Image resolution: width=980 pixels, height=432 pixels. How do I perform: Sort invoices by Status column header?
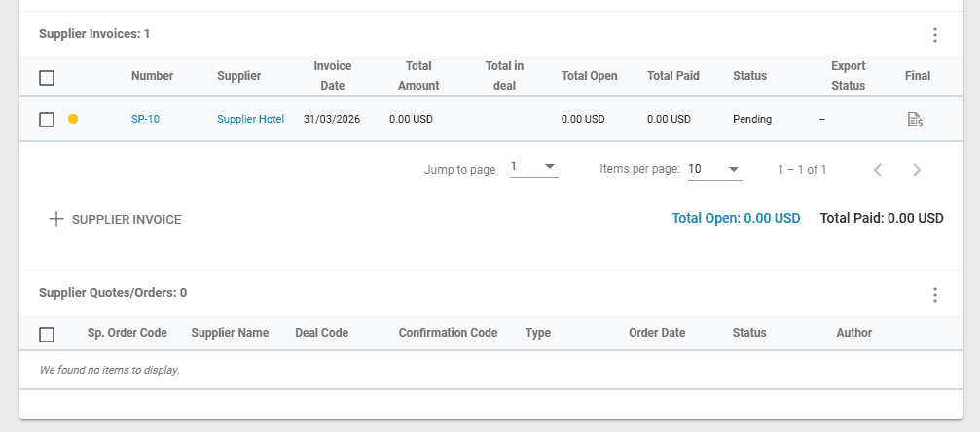coord(749,76)
